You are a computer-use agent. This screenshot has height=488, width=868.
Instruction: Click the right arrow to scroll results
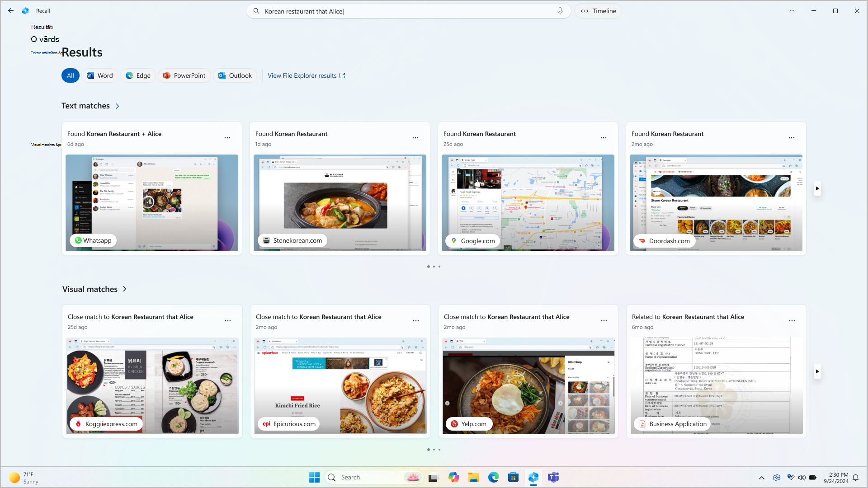pos(817,189)
